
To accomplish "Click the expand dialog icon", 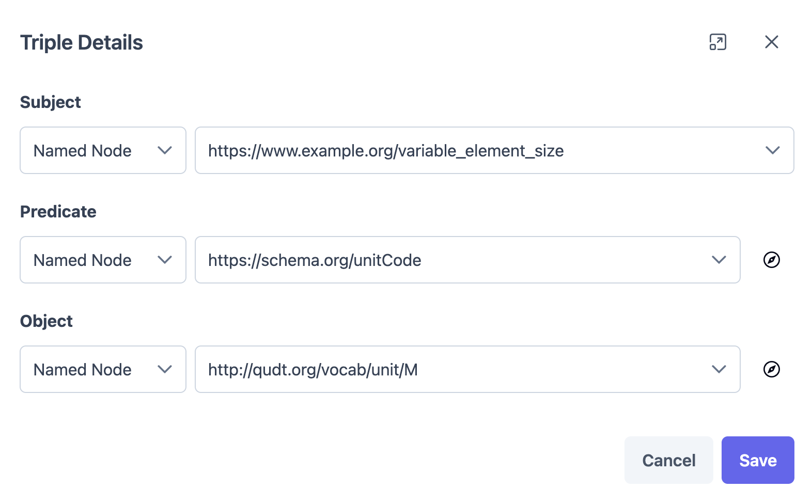I will pyautogui.click(x=717, y=42).
